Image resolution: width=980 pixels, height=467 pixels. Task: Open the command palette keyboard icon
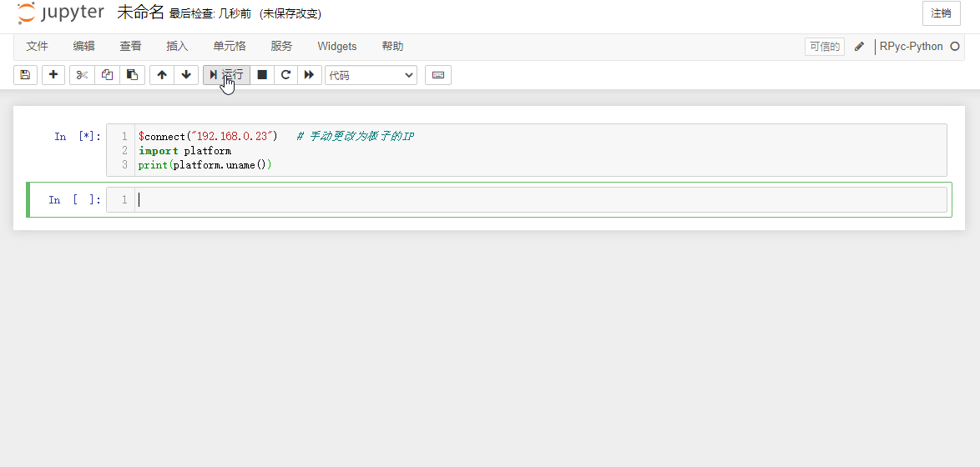(x=438, y=75)
